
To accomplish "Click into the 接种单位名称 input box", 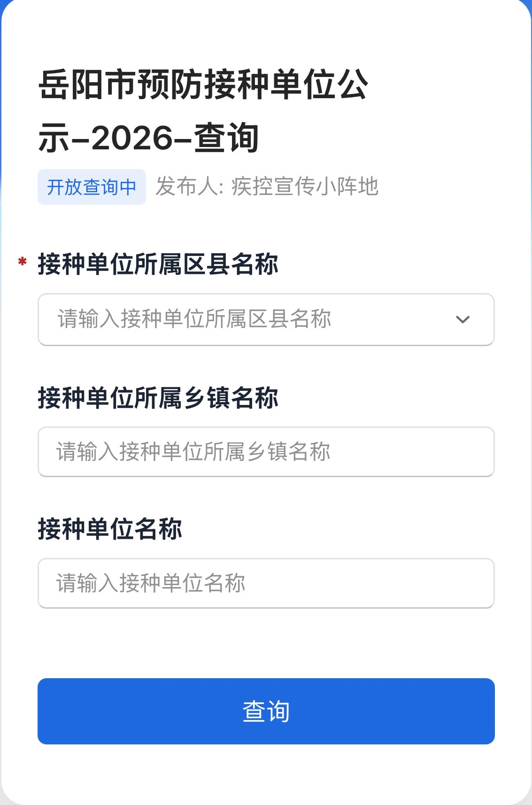I will 266,583.
